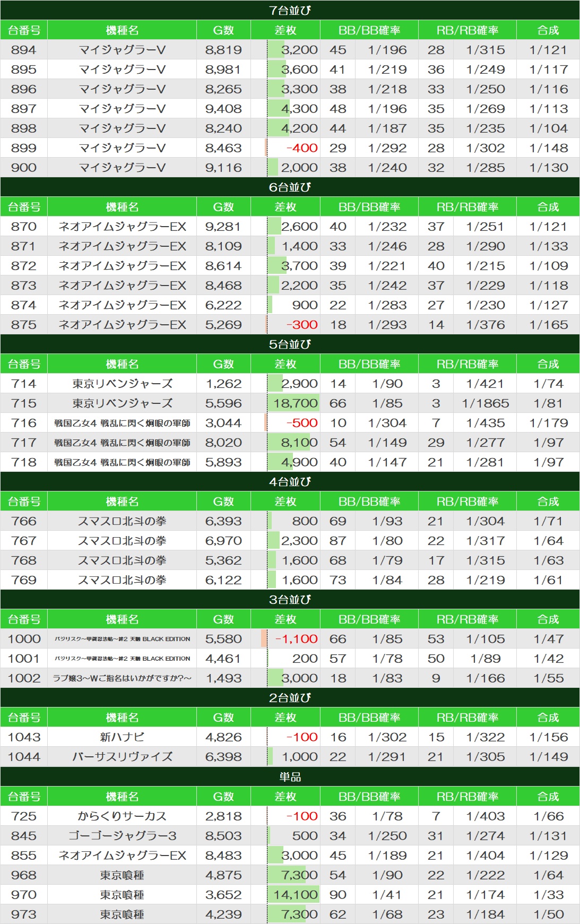
Task: Click G数 column header under 6台並び
Action: [223, 207]
